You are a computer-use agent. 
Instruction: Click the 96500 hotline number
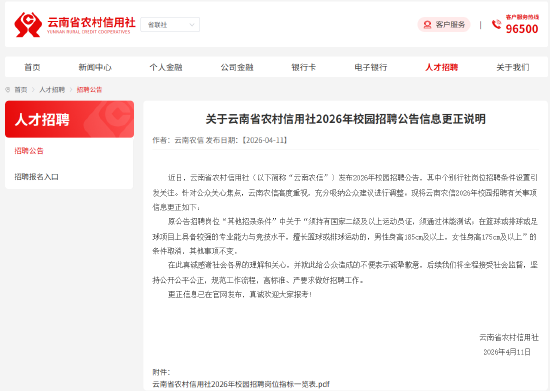(x=522, y=29)
